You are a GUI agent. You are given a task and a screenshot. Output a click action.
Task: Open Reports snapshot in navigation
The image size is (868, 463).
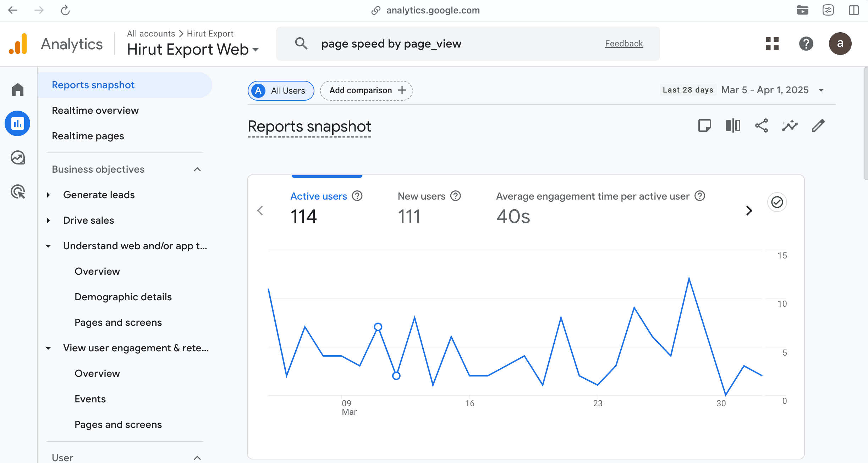pos(125,85)
